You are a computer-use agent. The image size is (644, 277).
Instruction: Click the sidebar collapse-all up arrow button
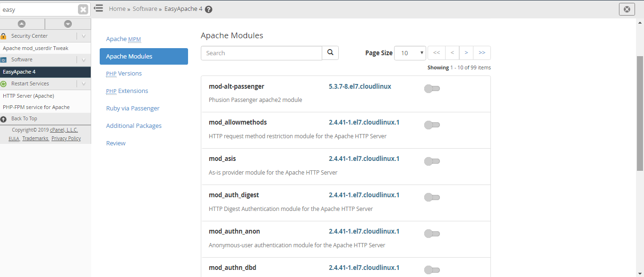[22, 24]
